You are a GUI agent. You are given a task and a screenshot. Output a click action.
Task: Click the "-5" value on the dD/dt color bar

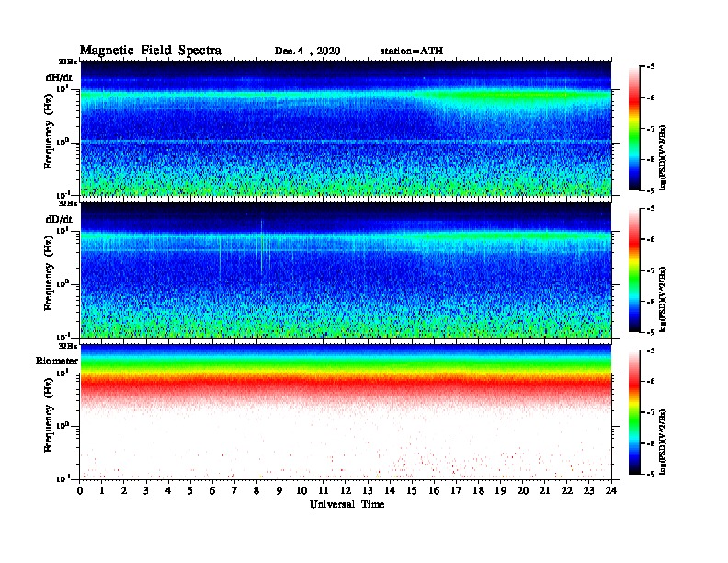coord(651,209)
